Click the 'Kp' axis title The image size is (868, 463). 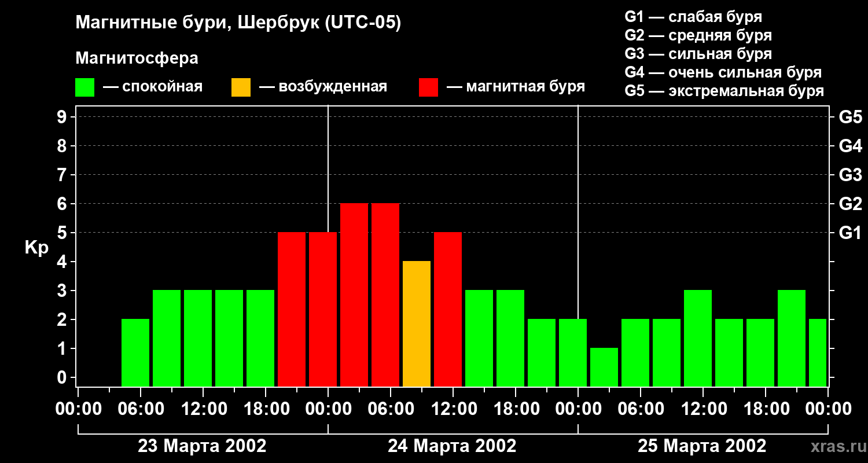click(x=36, y=248)
